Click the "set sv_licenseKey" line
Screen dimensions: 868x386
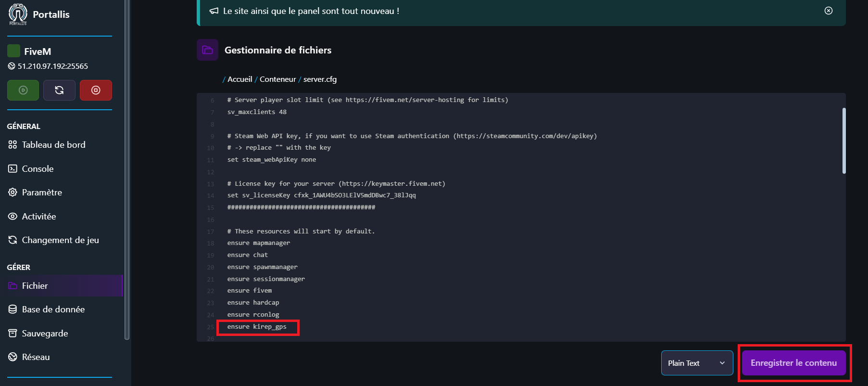322,195
